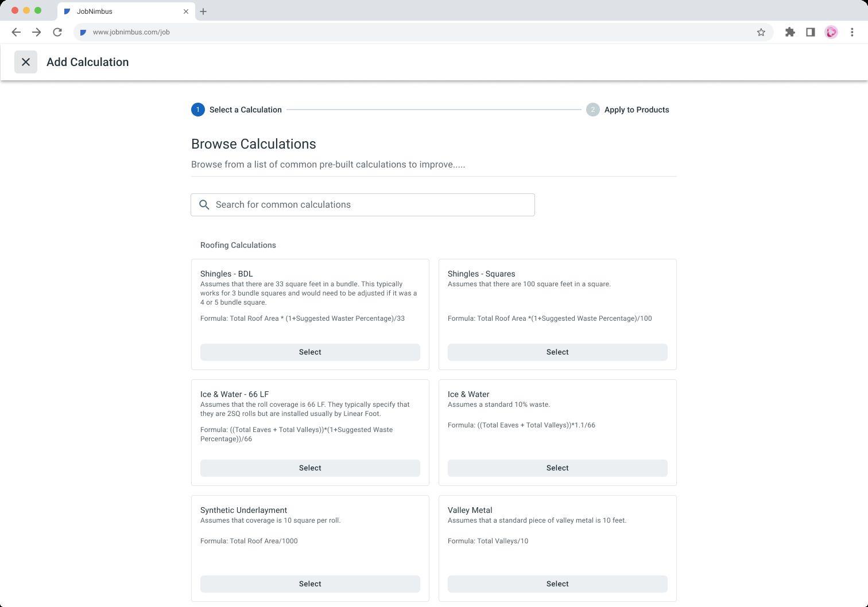Image resolution: width=868 pixels, height=607 pixels.
Task: Open the Chrome three-dot menu
Action: 852,32
